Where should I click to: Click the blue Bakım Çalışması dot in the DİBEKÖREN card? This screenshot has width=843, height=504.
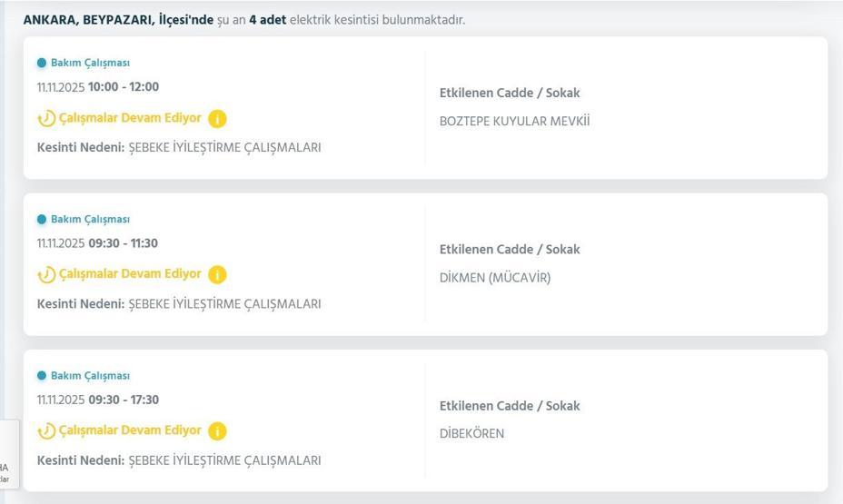[x=42, y=376]
